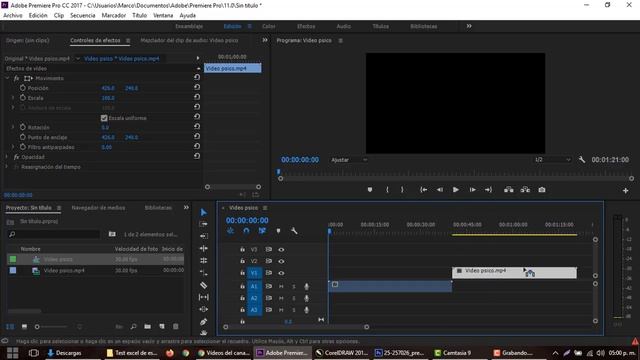Click the Program monitor playhead scrub bar

455,173
